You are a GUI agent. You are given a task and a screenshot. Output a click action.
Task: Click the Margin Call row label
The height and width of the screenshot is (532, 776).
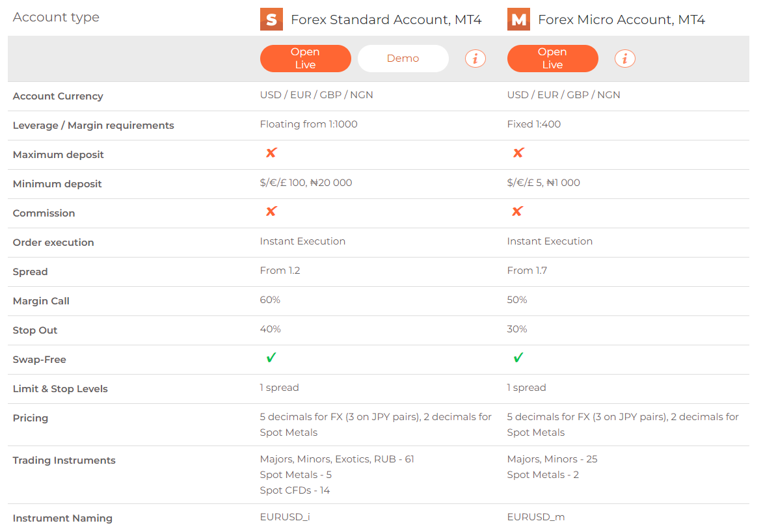tap(41, 301)
